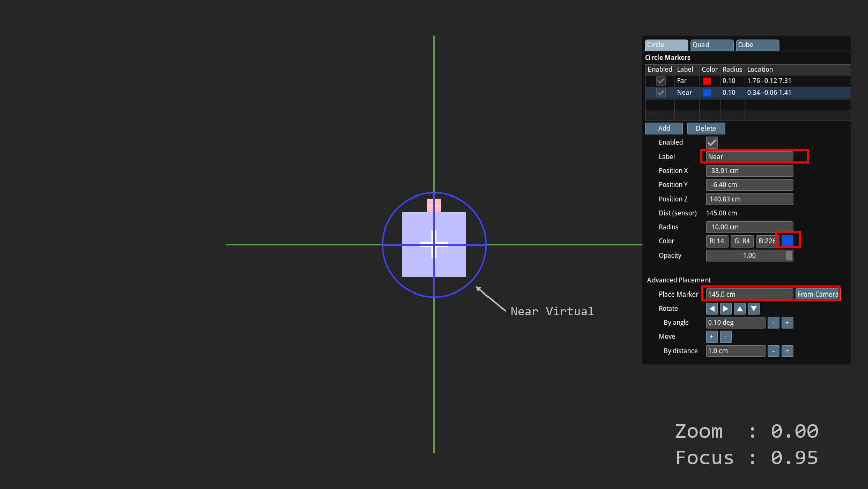Decrease the By distance value

pyautogui.click(x=773, y=351)
